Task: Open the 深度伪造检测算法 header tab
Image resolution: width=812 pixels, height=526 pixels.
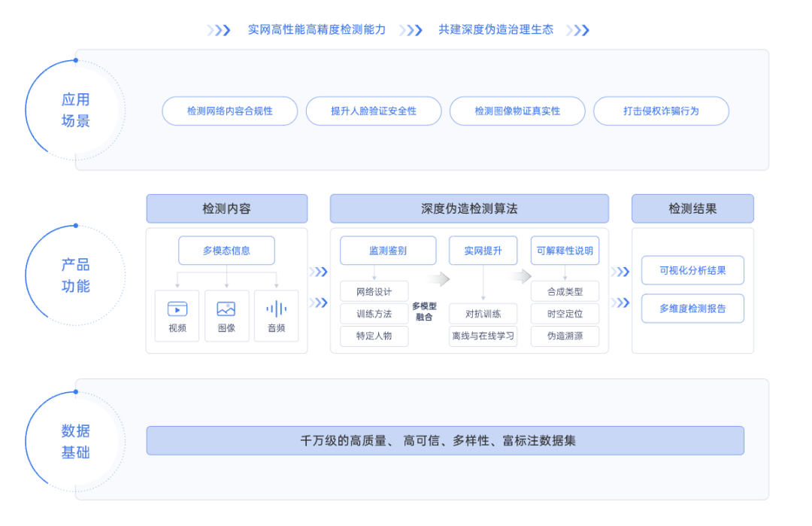Action: pyautogui.click(x=469, y=208)
